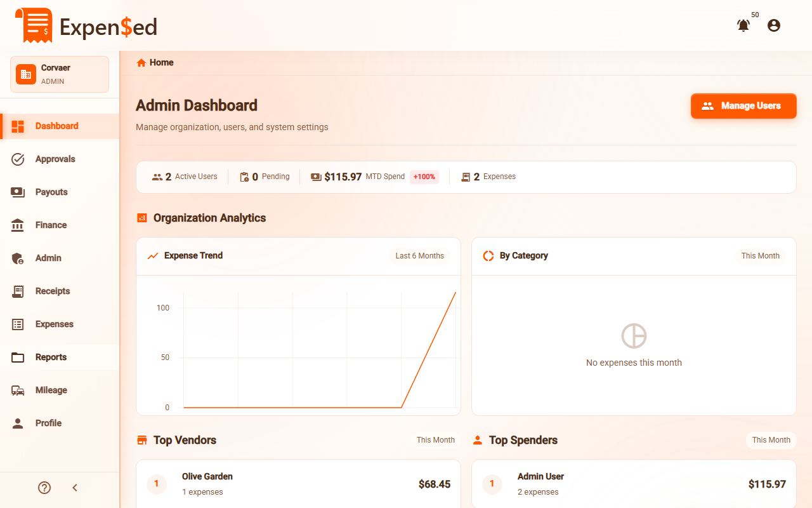Click the Finance bank icon in sidebar

(x=18, y=225)
